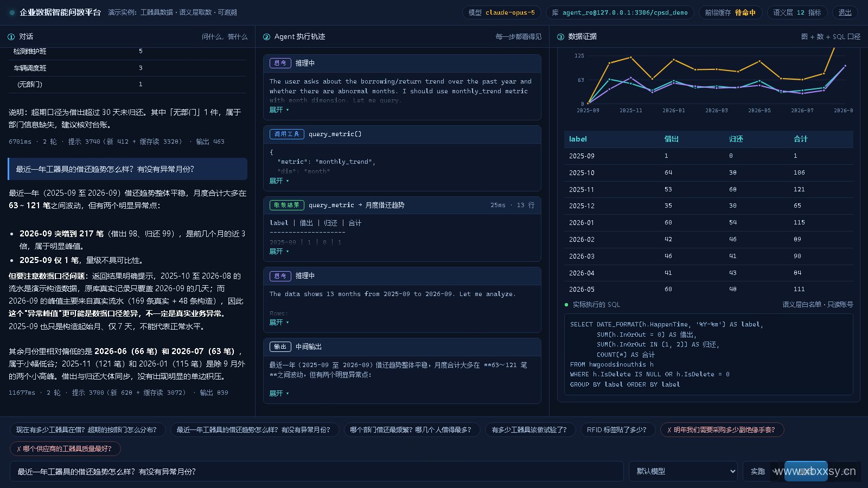Click the circled number 3 icon beside 数据证据
Image resolution: width=868 pixels, height=488 pixels.
(560, 37)
